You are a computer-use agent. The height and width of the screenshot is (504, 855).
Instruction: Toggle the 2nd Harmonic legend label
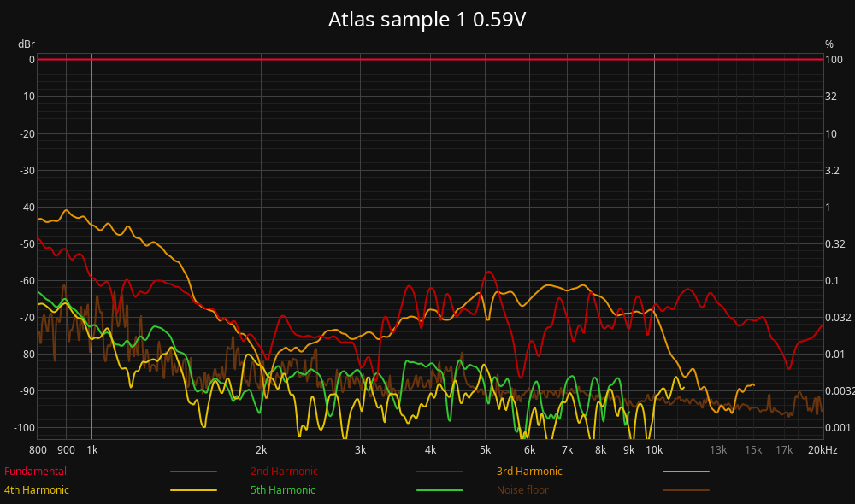click(283, 472)
